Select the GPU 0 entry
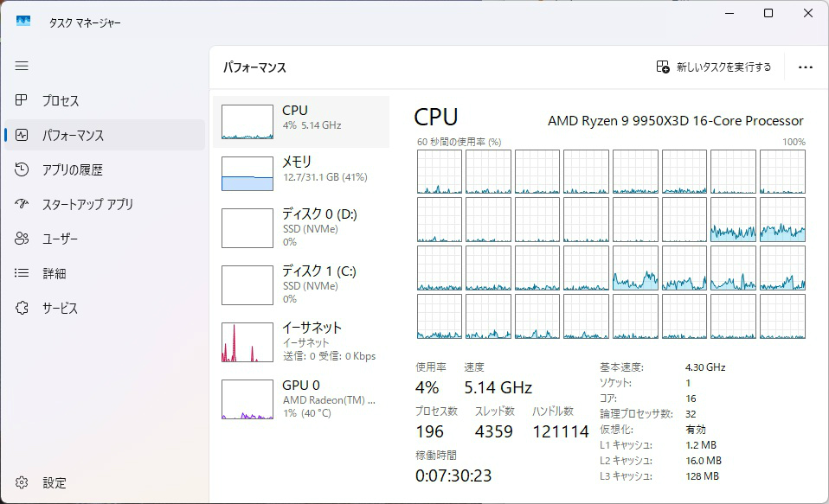Viewport: 829px width, 504px height. (x=301, y=399)
